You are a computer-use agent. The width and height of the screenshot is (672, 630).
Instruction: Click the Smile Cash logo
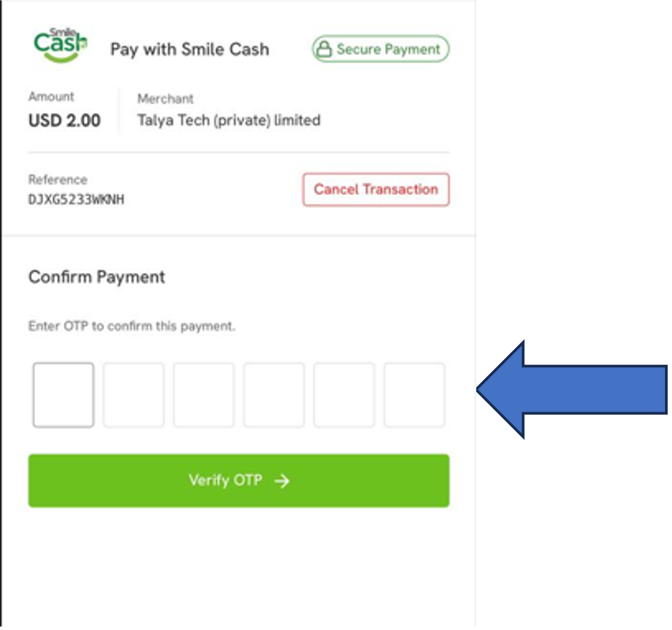(60, 45)
